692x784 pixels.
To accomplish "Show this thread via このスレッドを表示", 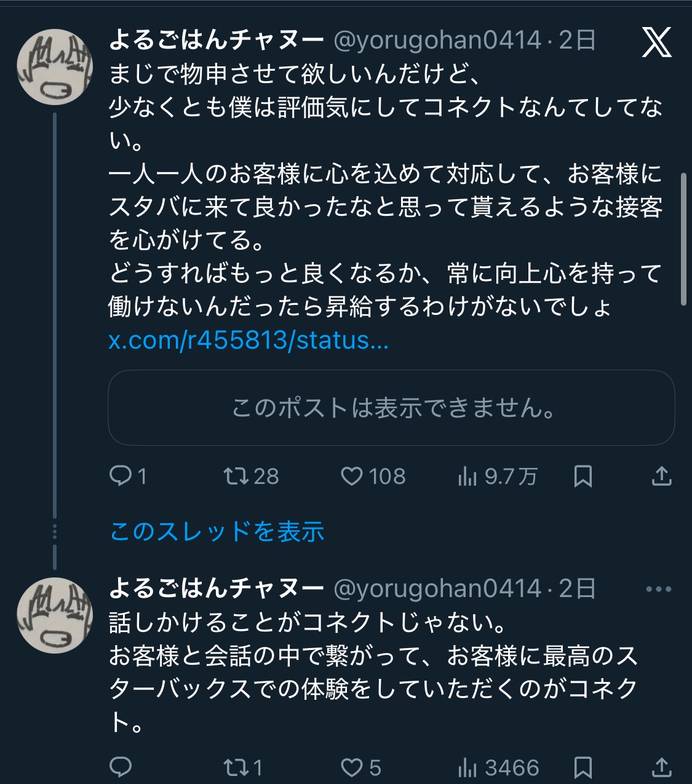I will point(217,531).
